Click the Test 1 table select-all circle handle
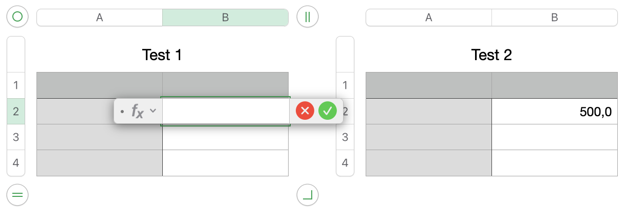 pos(17,17)
